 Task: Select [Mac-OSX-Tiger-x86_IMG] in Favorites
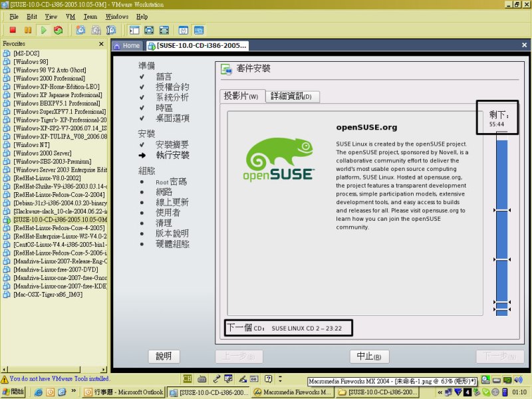48,295
